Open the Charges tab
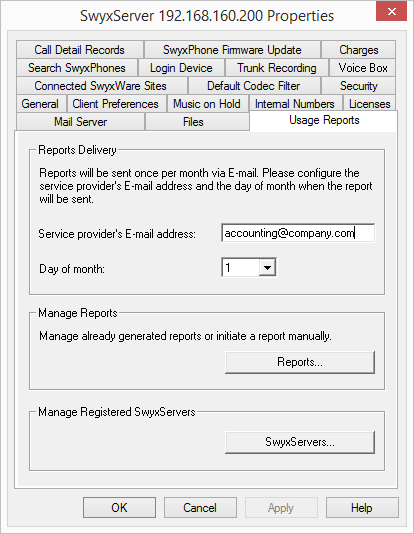Screen dimensions: 414x534 pyautogui.click(x=359, y=50)
